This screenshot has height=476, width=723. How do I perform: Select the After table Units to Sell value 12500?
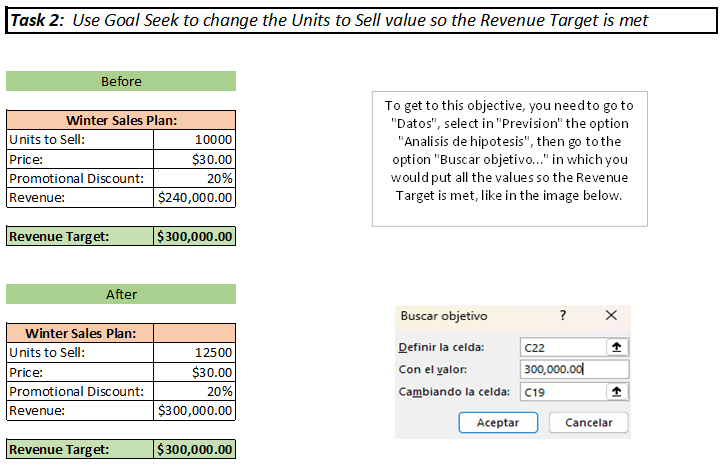click(194, 352)
